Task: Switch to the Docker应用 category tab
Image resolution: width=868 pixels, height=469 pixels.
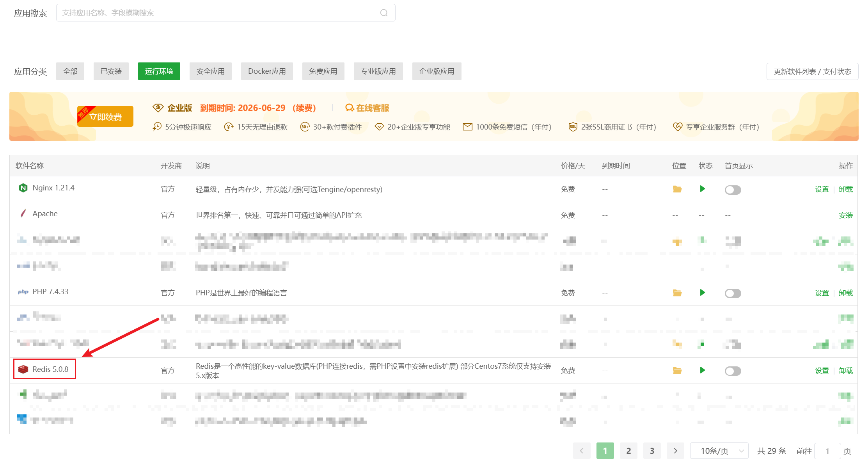Action: pyautogui.click(x=267, y=71)
